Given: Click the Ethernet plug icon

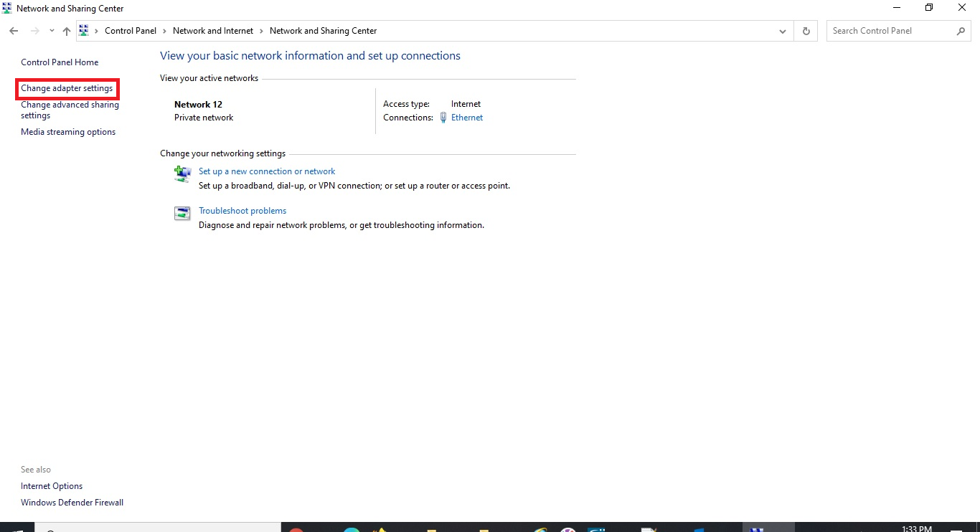Looking at the screenshot, I should coord(443,118).
